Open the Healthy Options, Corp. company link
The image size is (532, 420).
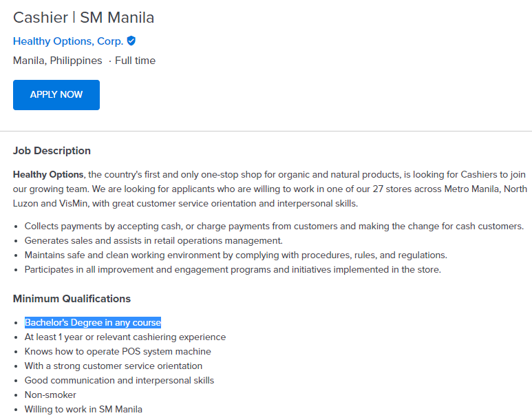click(68, 41)
